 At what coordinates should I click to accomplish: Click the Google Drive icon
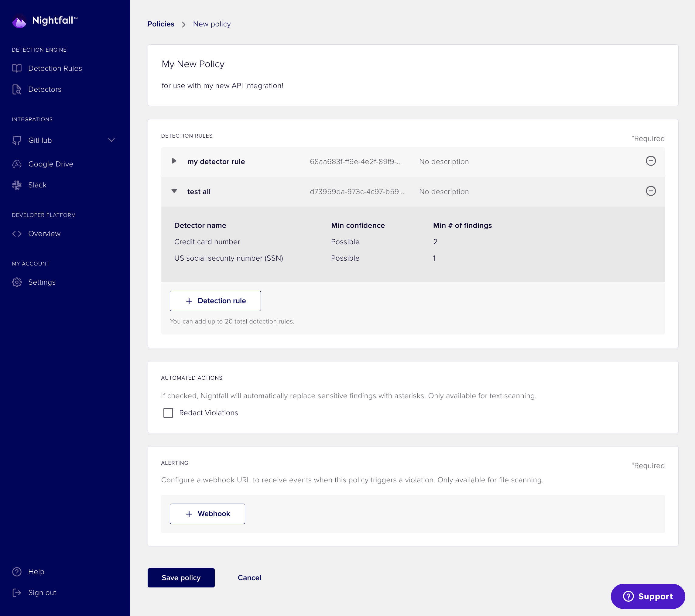coord(17,164)
